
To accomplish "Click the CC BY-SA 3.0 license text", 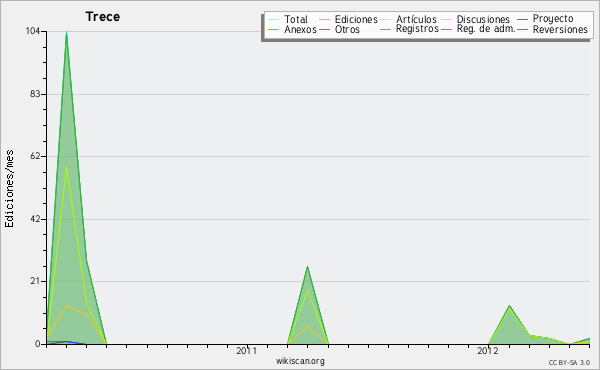I will (x=569, y=362).
